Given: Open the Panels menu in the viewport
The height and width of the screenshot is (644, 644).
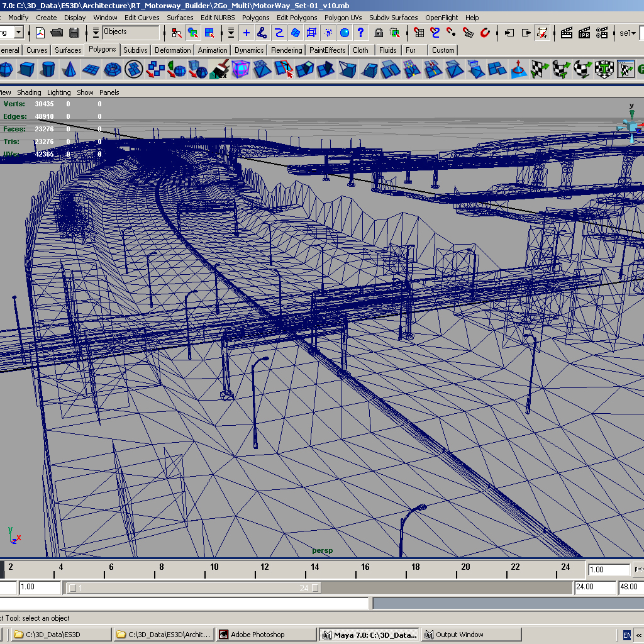Looking at the screenshot, I should [109, 92].
